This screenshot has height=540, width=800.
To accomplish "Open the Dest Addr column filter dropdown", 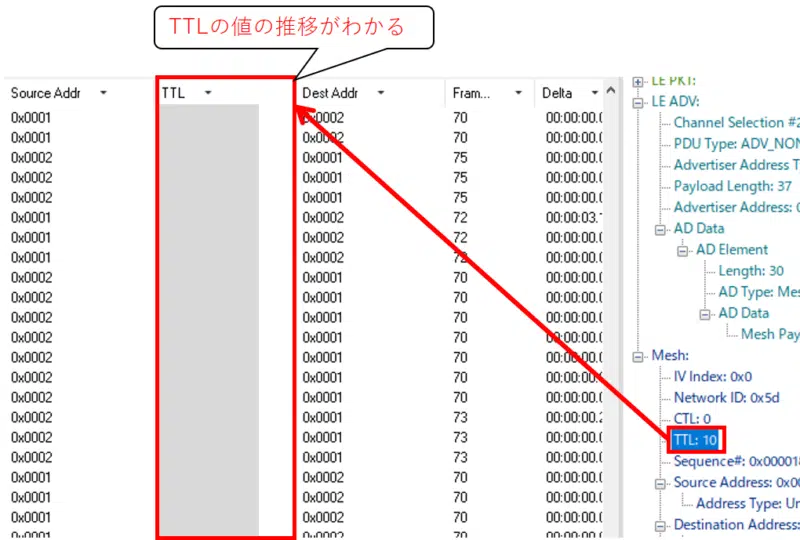I will click(x=381, y=93).
